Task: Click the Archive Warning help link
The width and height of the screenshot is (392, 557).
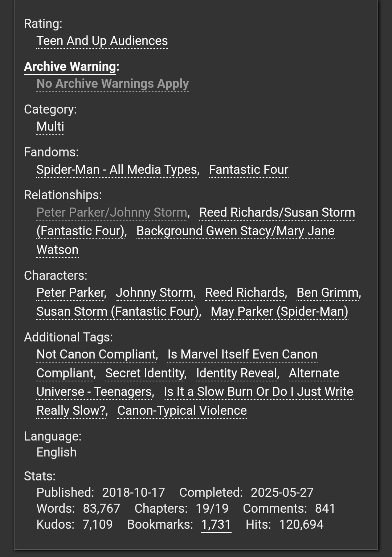Action: click(70, 67)
